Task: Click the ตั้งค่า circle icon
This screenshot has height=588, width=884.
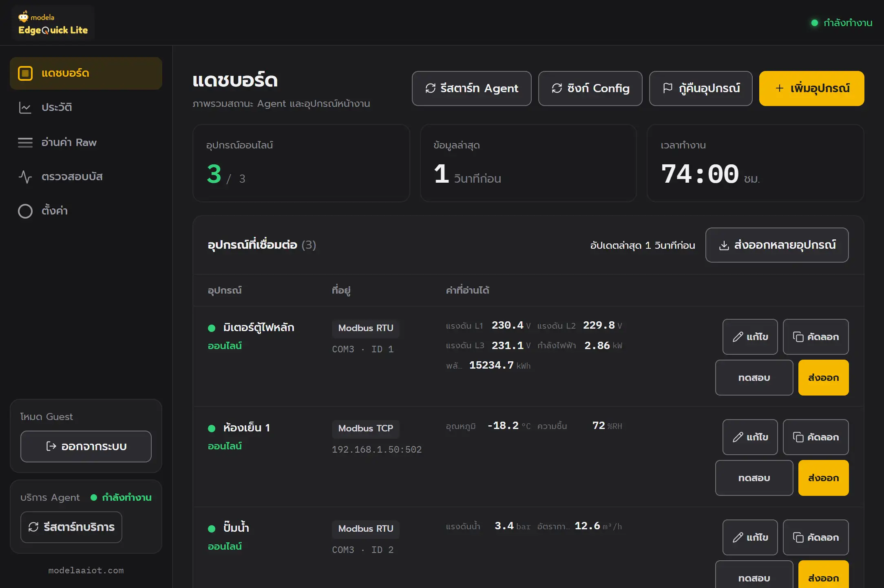Action: click(x=25, y=211)
